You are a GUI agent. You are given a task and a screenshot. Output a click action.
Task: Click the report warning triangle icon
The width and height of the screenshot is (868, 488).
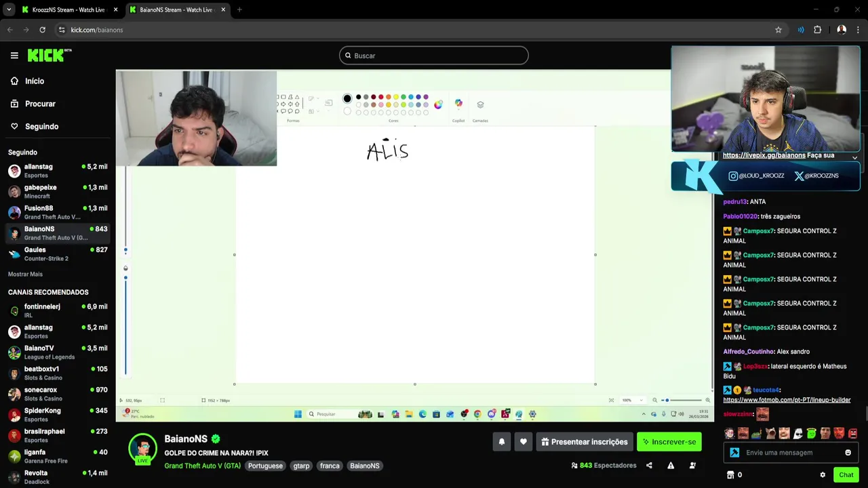tap(671, 466)
